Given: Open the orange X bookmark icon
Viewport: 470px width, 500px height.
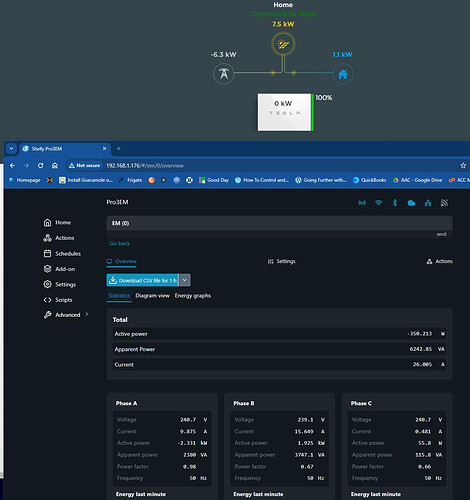Looking at the screenshot, I should (50, 180).
